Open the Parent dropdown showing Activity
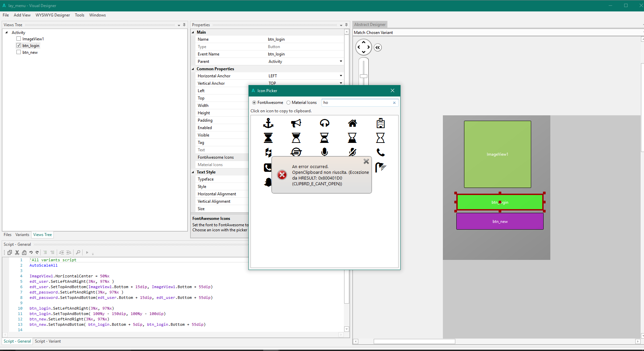644x351 pixels. (341, 62)
